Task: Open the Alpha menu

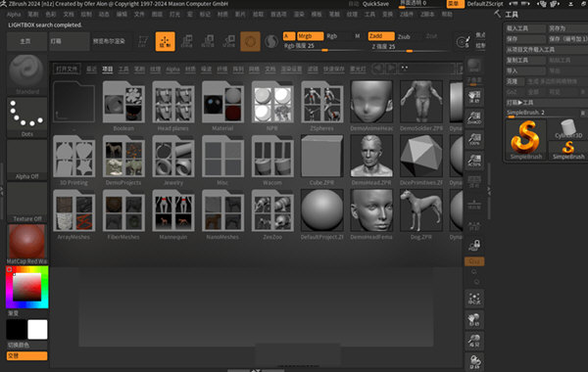Action: coord(14,15)
